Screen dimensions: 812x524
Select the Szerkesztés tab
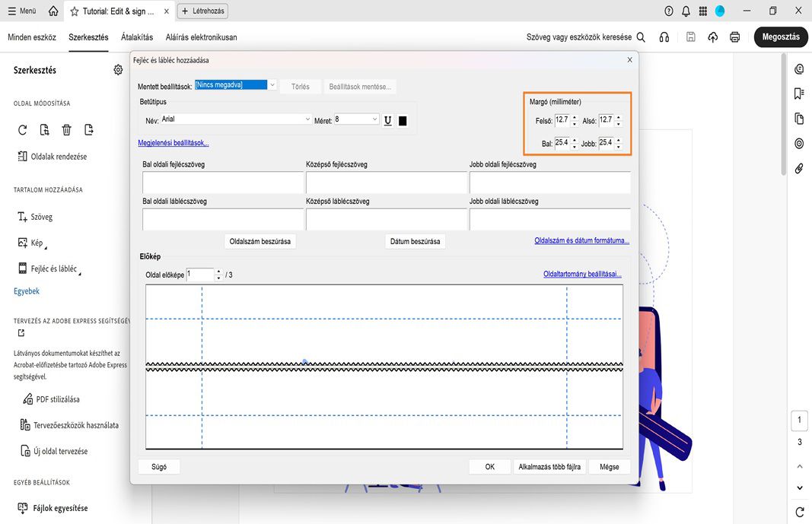pyautogui.click(x=88, y=37)
